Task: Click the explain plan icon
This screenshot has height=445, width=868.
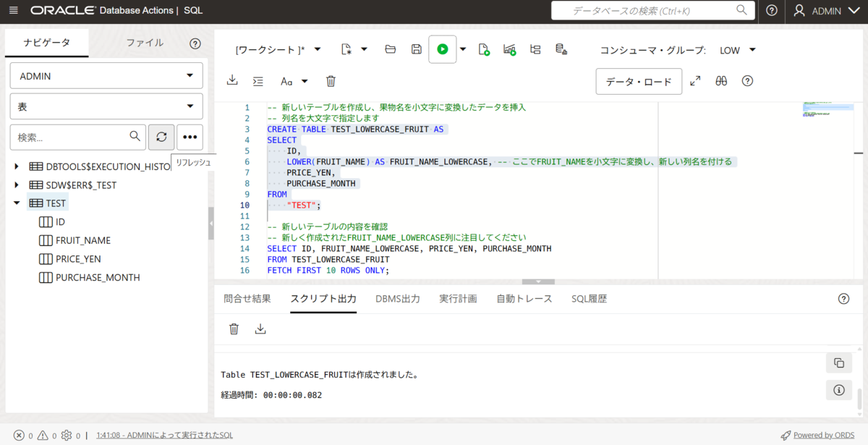Action: [510, 49]
